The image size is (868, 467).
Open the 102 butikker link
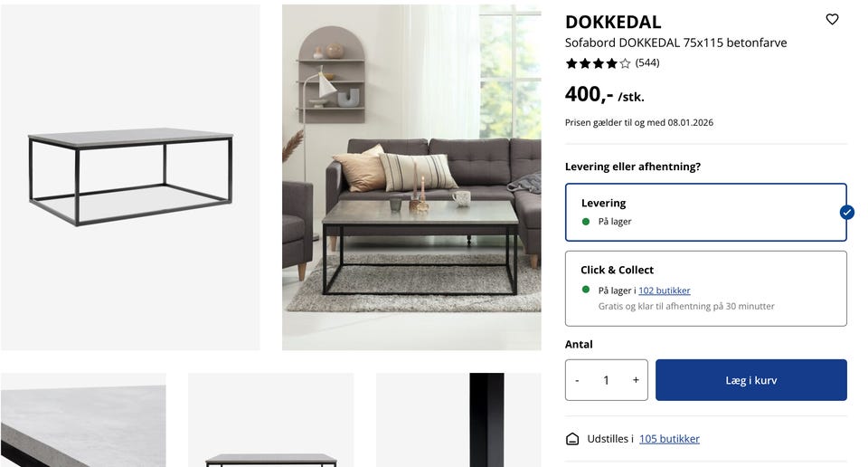click(x=665, y=291)
